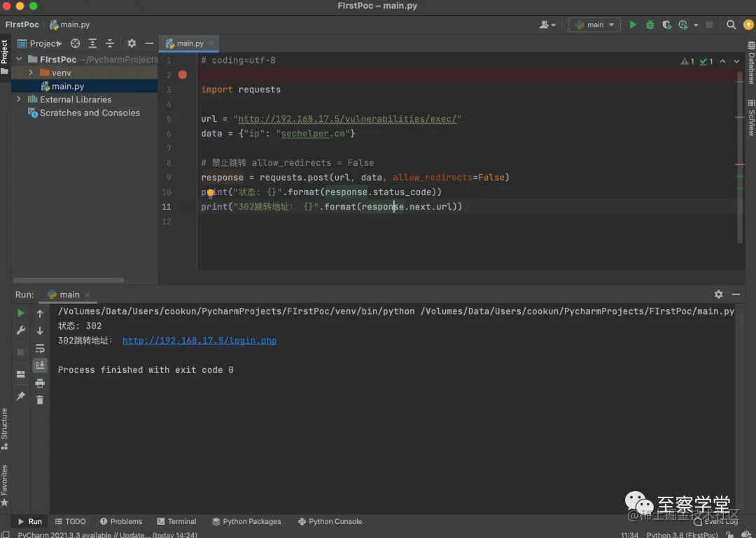Click the yellow intention bulb on line 10

(x=211, y=193)
